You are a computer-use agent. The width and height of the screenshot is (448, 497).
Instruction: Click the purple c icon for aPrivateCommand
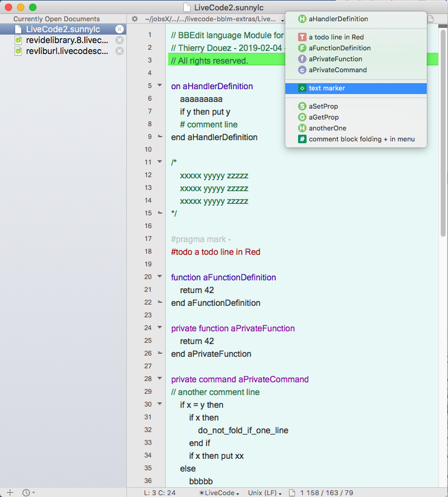tap(302, 70)
